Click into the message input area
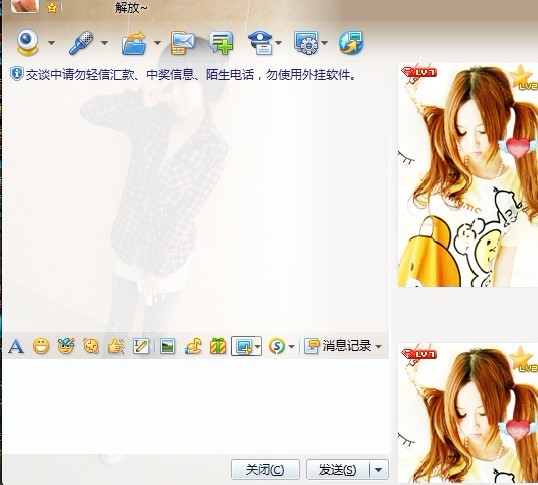538x485 pixels. [196, 406]
